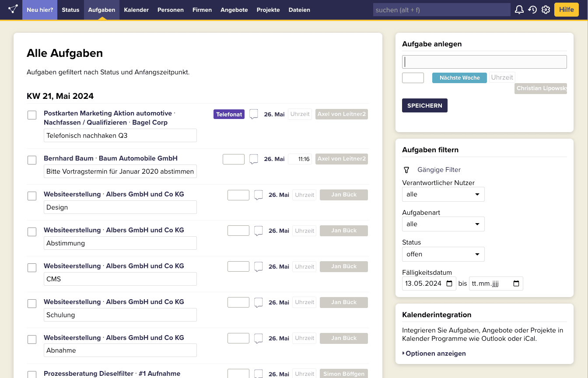Image resolution: width=588 pixels, height=378 pixels.
Task: Open the notifications bell icon
Action: (x=519, y=10)
